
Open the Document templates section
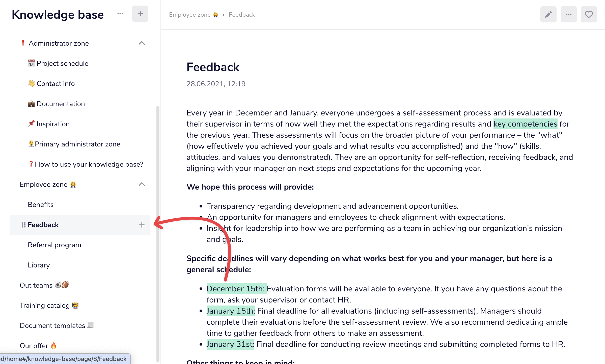click(57, 325)
